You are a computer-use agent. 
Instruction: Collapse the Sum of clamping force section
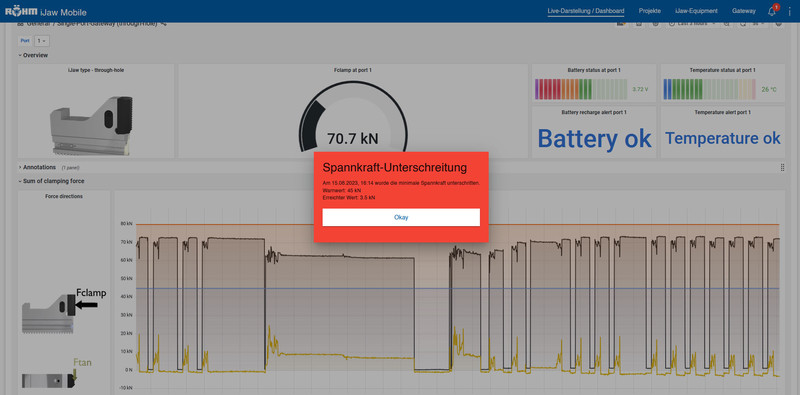point(51,181)
